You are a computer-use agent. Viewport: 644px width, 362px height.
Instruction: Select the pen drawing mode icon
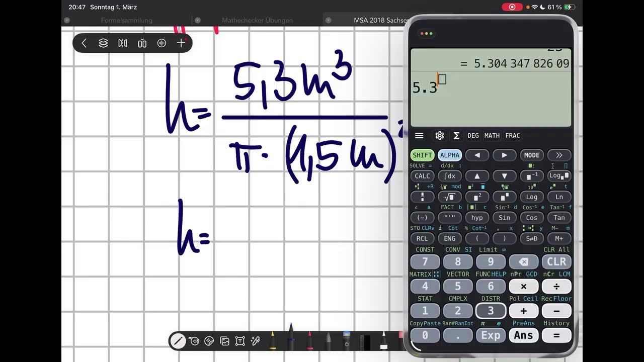178,341
